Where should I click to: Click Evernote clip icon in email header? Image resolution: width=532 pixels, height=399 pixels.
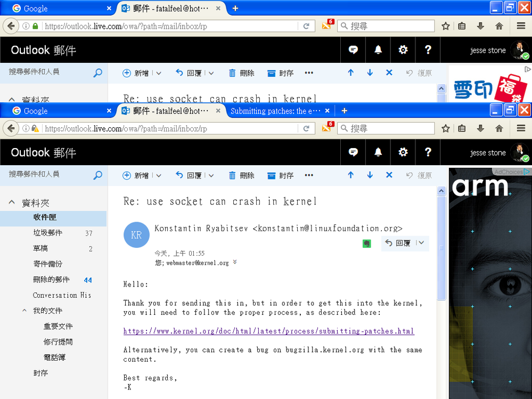click(x=366, y=243)
